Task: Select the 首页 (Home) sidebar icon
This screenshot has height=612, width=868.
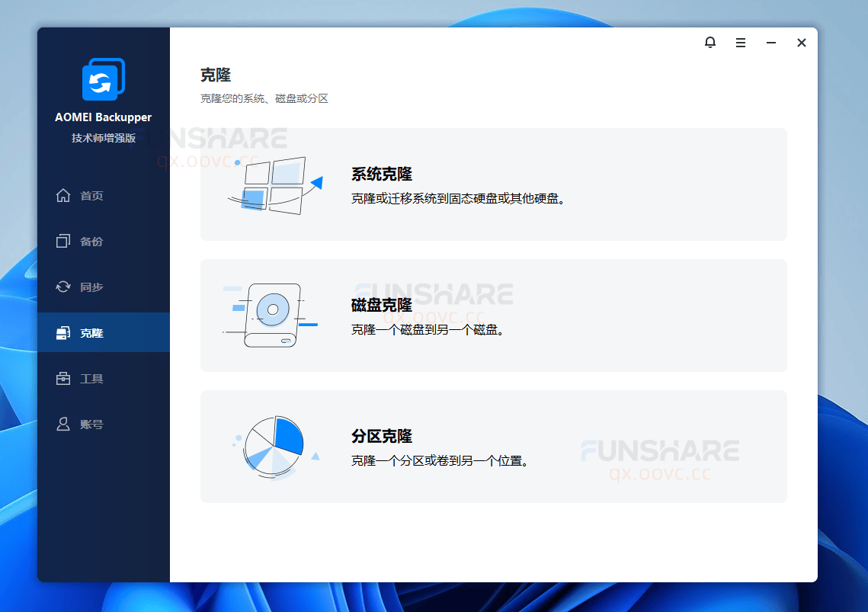Action: pyautogui.click(x=63, y=195)
